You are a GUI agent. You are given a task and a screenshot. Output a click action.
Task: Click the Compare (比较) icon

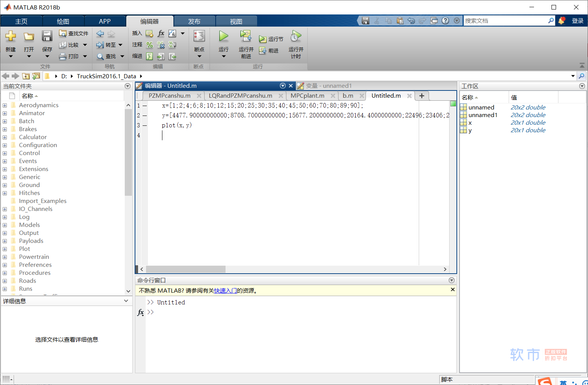coord(63,45)
